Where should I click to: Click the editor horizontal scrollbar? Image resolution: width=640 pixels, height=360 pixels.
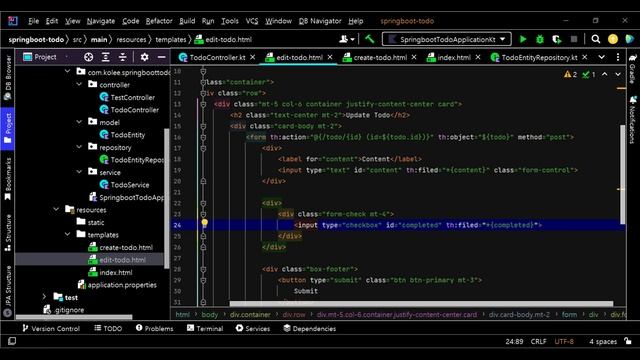tap(421, 304)
